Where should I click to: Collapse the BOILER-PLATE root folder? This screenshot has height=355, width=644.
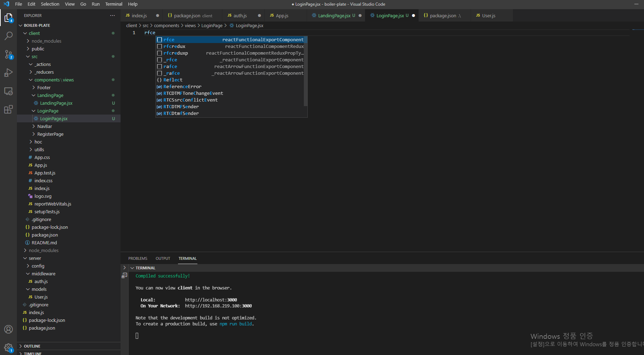point(20,25)
